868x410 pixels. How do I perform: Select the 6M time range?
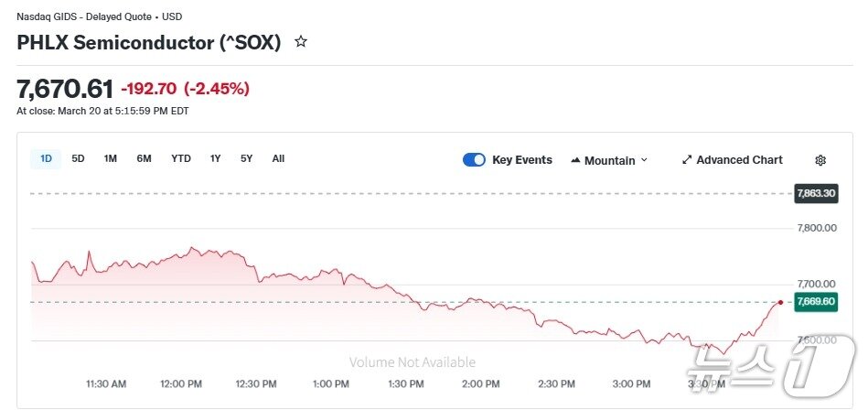point(144,158)
